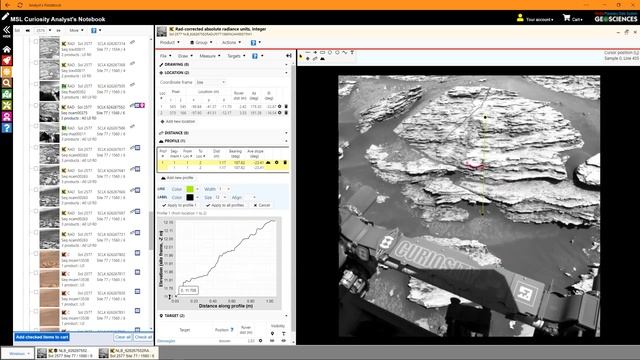Collapse the PROFILE section
Viewport: 640px width, 360px height.
click(286, 141)
